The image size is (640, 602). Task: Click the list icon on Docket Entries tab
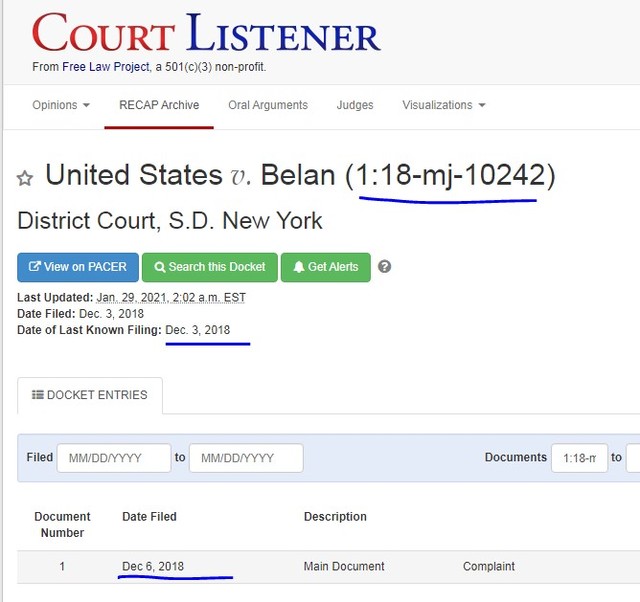[38, 395]
